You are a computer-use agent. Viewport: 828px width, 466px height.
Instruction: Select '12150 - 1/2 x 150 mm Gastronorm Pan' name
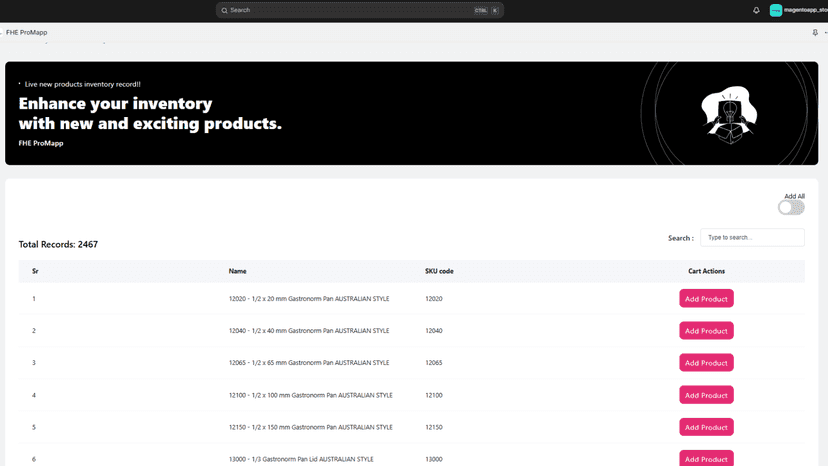(310, 427)
